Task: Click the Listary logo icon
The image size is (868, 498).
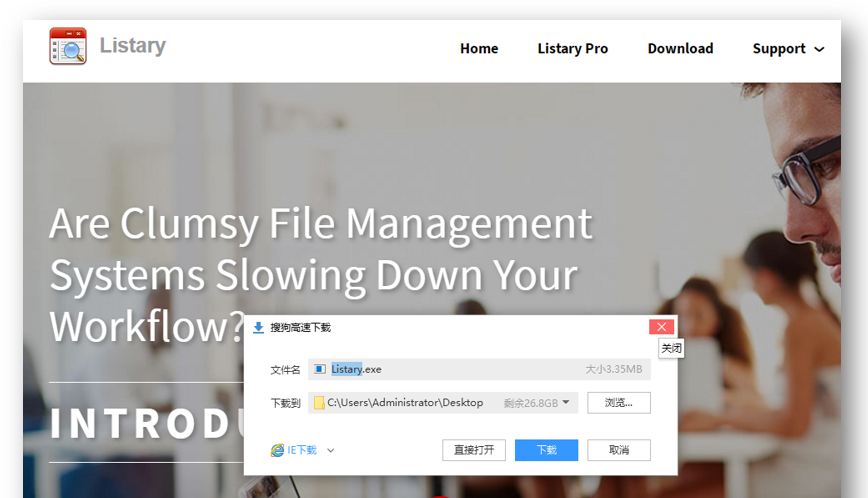Action: tap(68, 46)
